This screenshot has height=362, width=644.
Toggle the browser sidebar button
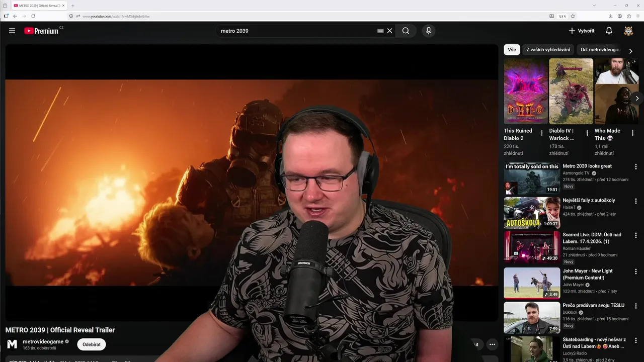6,16
